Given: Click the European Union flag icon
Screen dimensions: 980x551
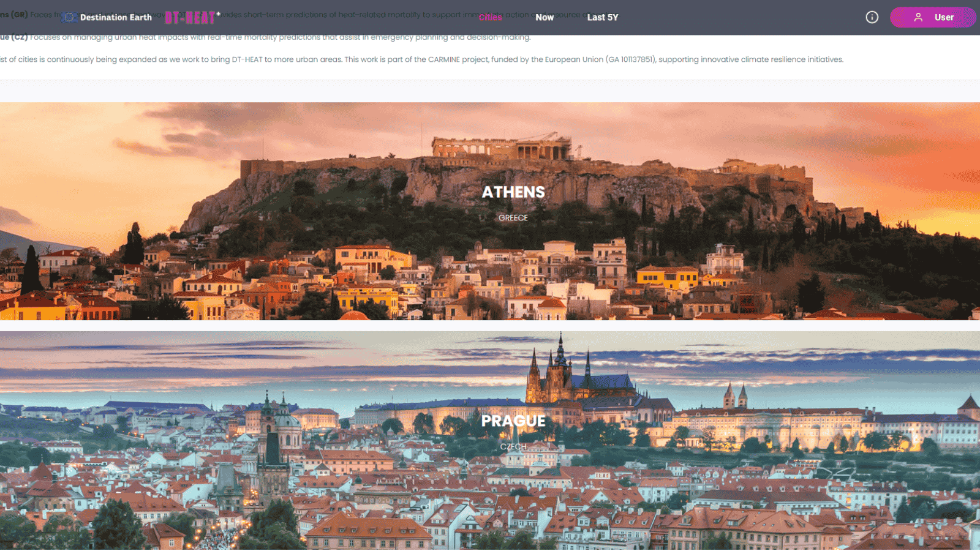Looking at the screenshot, I should click(69, 17).
